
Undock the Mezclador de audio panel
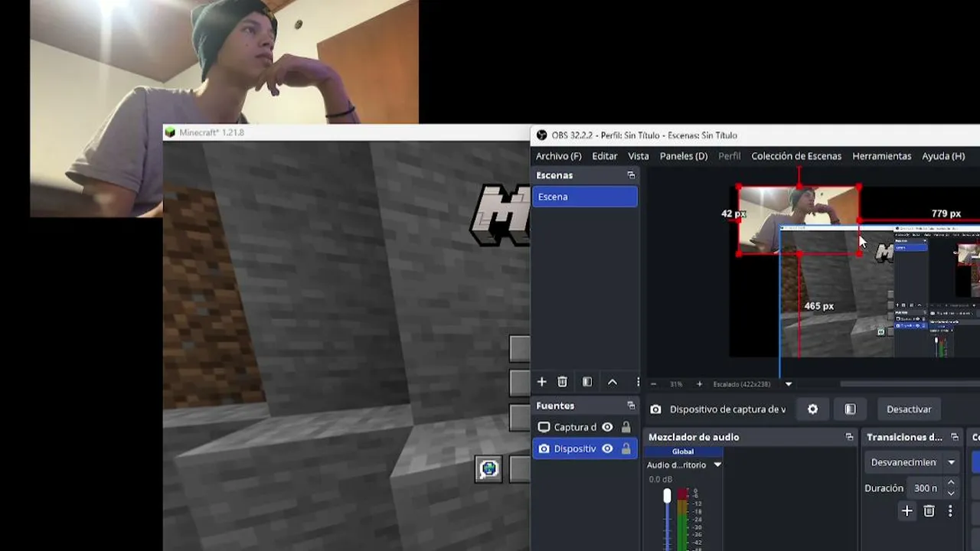click(849, 437)
